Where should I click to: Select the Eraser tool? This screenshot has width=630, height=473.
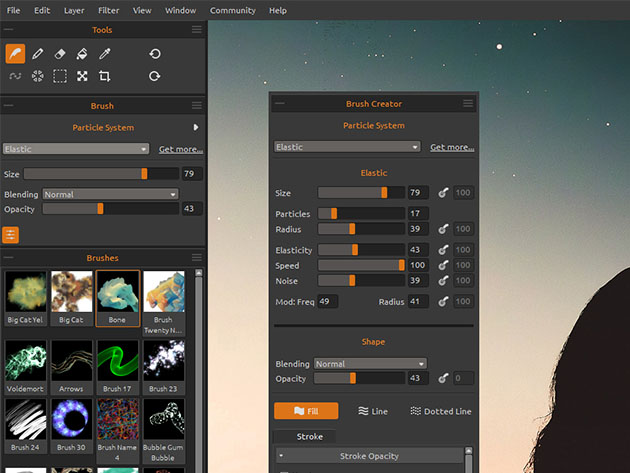pos(60,53)
